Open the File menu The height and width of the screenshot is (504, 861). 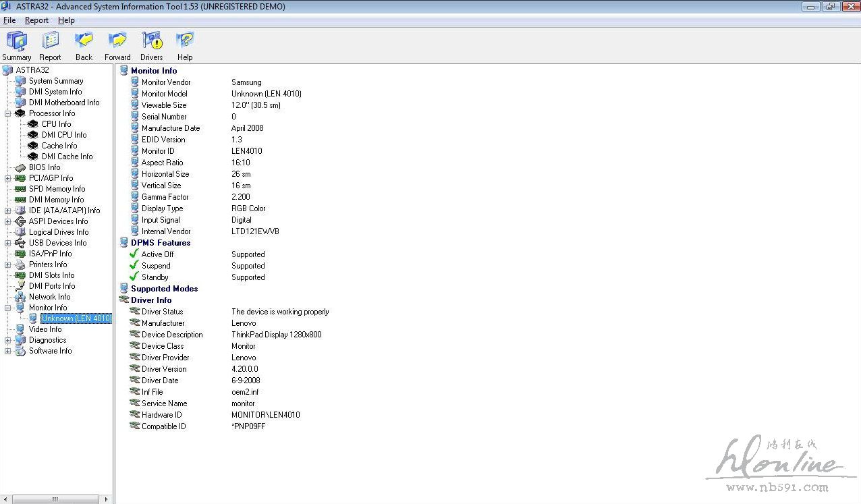click(x=9, y=20)
